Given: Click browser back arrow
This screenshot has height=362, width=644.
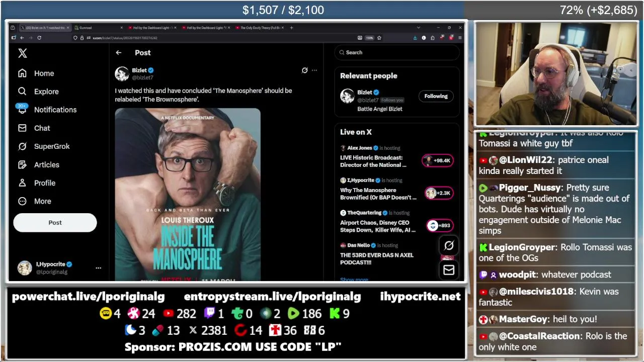Looking at the screenshot, I should click(x=22, y=38).
